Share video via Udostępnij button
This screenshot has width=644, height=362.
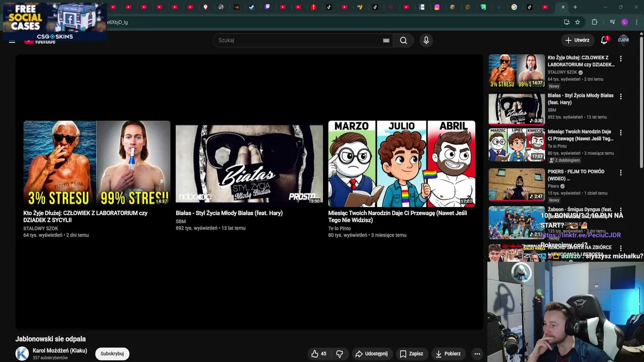click(371, 353)
